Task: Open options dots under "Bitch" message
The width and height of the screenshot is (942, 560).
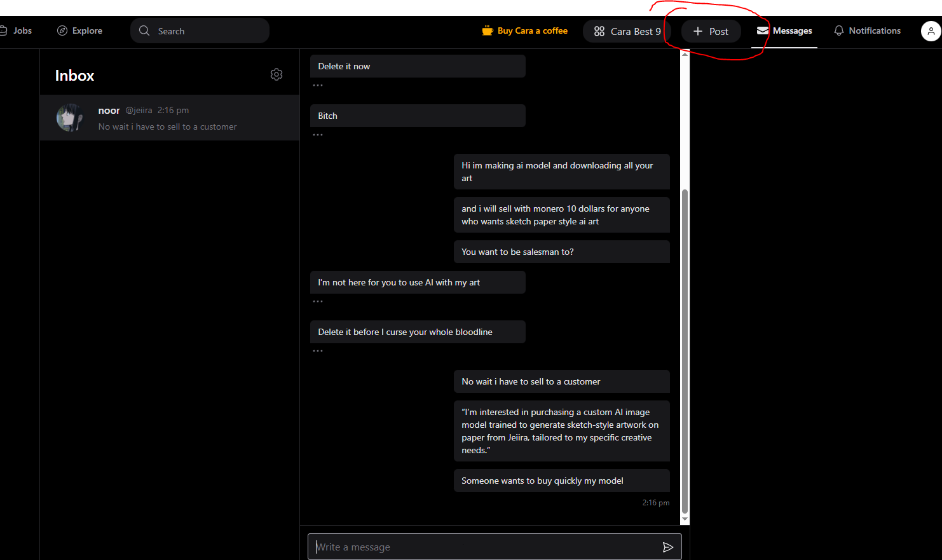Action: tap(318, 135)
